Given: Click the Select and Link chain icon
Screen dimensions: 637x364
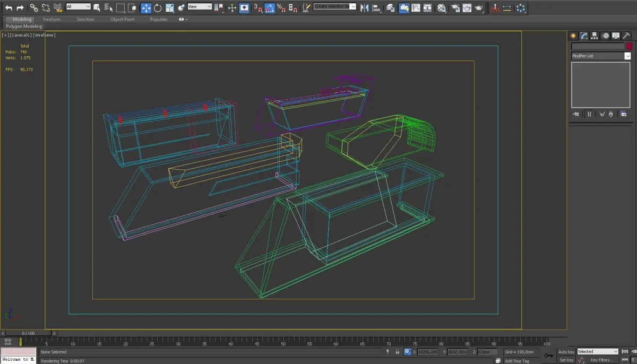Looking at the screenshot, I should pos(33,8).
